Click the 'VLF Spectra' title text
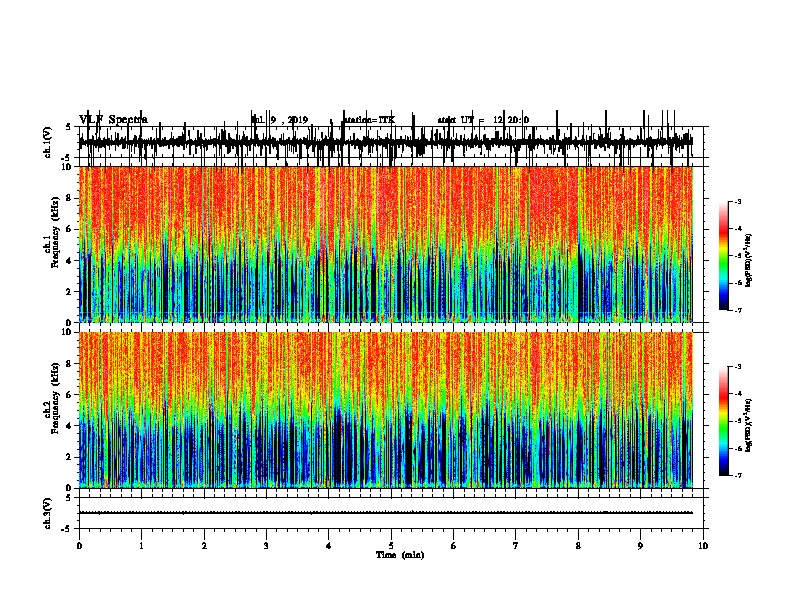The height and width of the screenshot is (612, 792). click(113, 119)
